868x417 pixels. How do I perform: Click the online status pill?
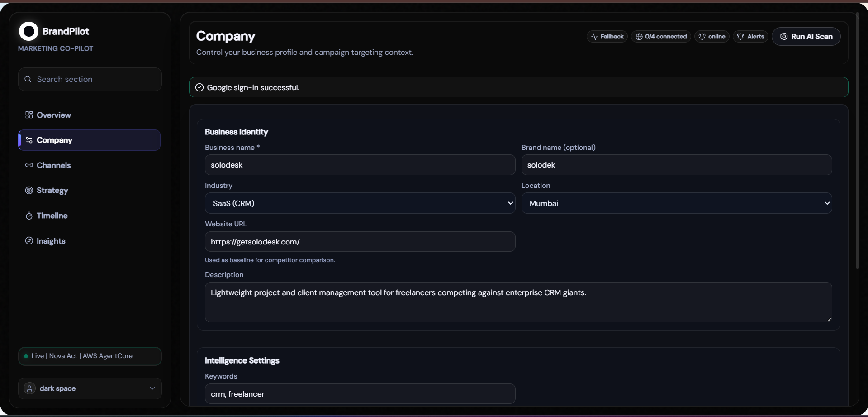pos(712,37)
